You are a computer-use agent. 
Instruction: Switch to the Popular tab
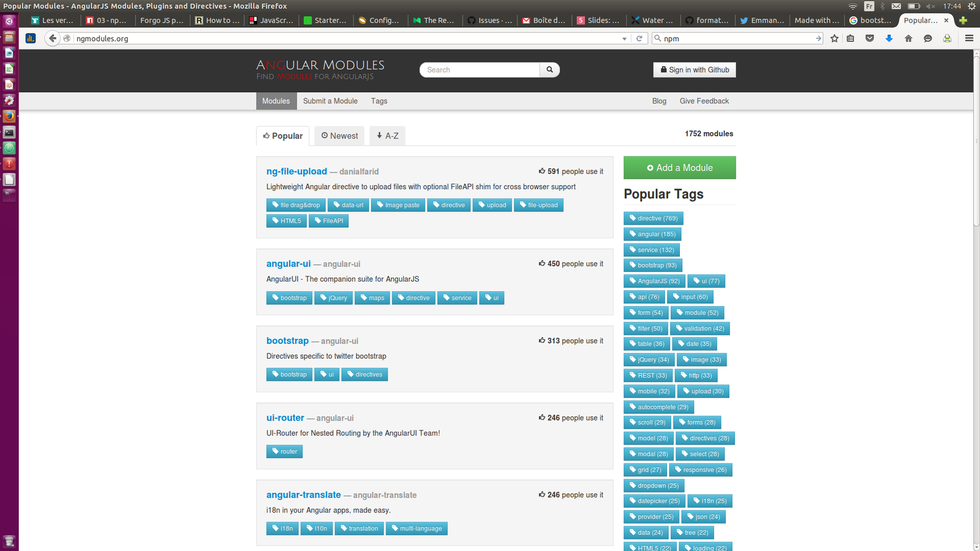283,136
